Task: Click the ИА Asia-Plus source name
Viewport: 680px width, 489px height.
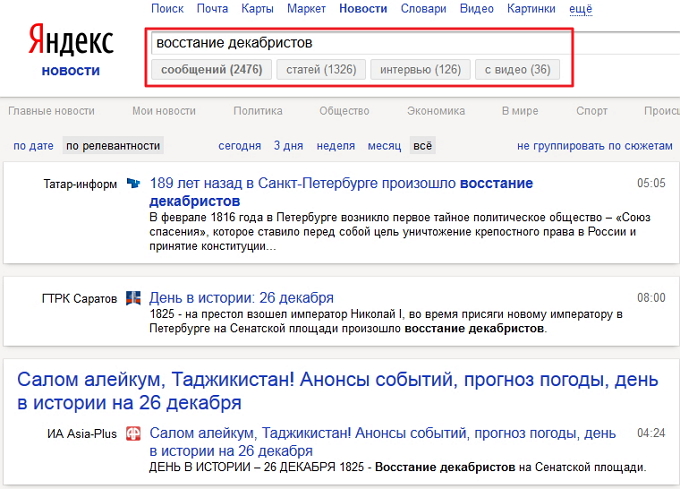Action: coord(82,434)
